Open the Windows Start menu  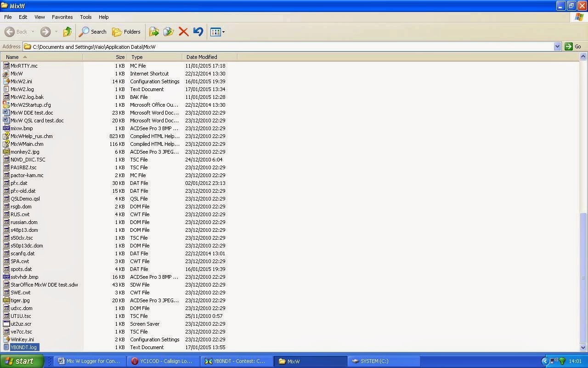22,361
